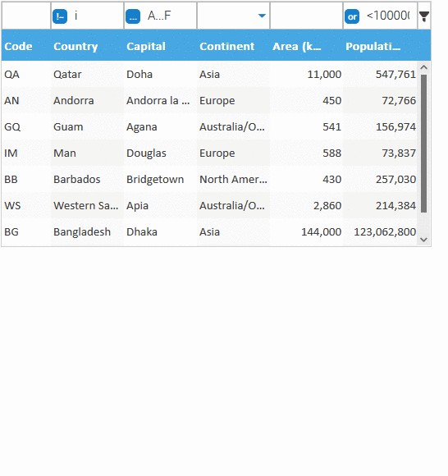Click the Continent cell in the Guam row
The image size is (448, 476).
pyautogui.click(x=233, y=127)
